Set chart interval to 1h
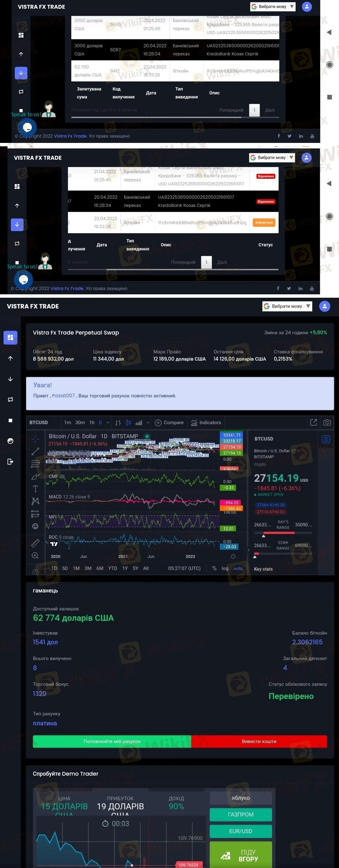 pos(92,423)
